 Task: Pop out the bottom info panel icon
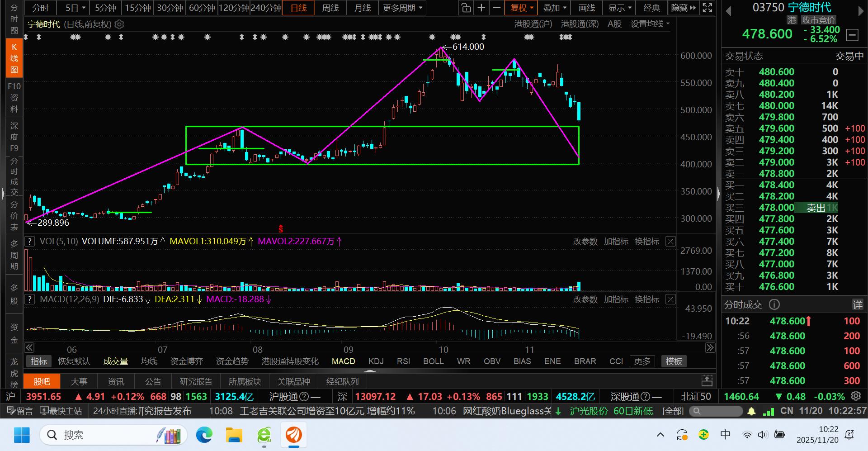coord(707,381)
